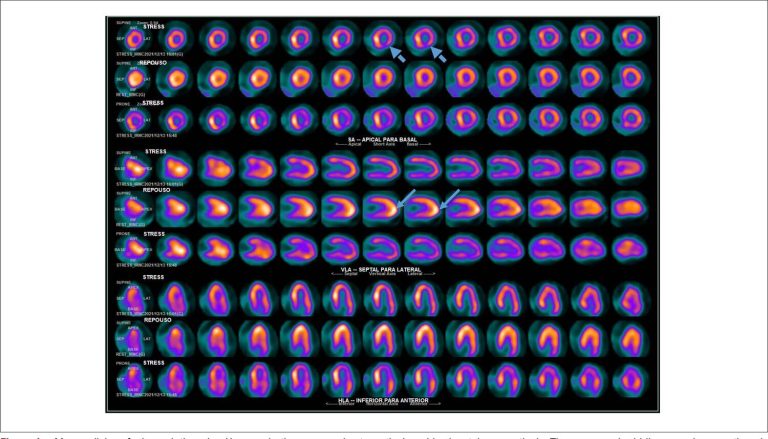This screenshot has width=768, height=439.
Task: Select first VLA supine stress reference image
Action: (133, 167)
